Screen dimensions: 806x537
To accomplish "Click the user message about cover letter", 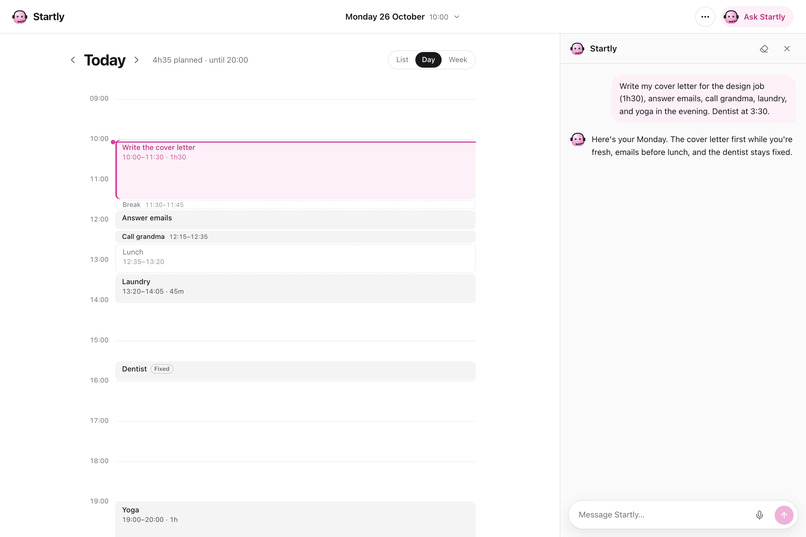I will point(703,99).
